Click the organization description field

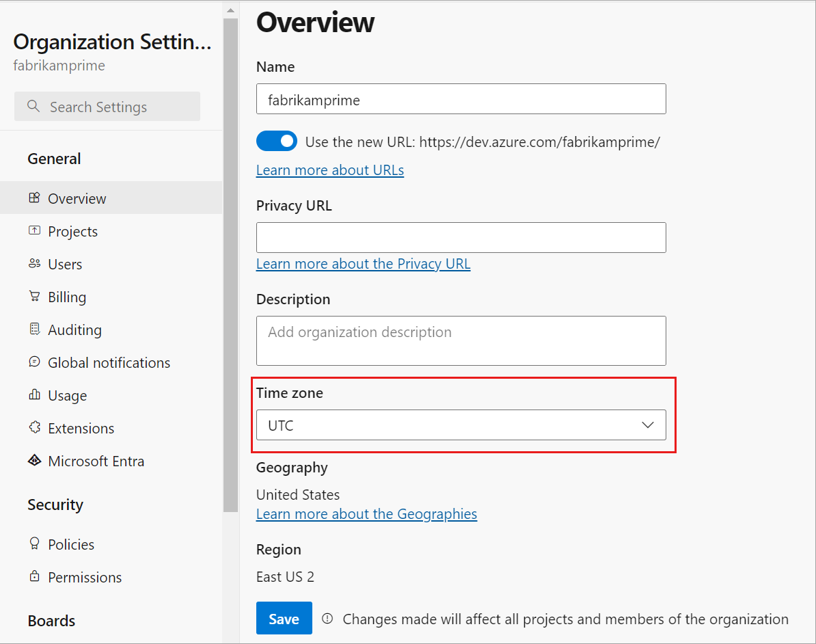click(x=461, y=340)
